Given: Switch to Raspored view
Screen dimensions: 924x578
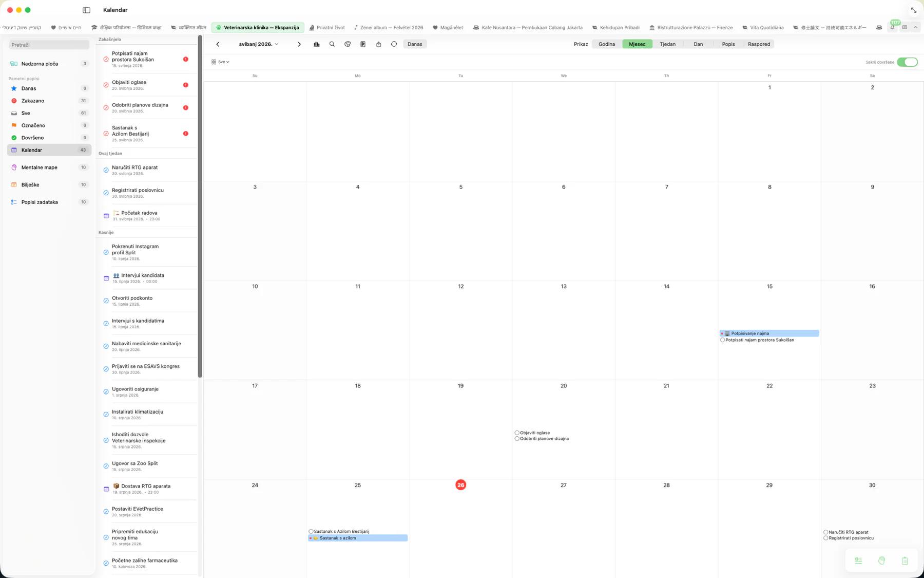Looking at the screenshot, I should pyautogui.click(x=759, y=44).
